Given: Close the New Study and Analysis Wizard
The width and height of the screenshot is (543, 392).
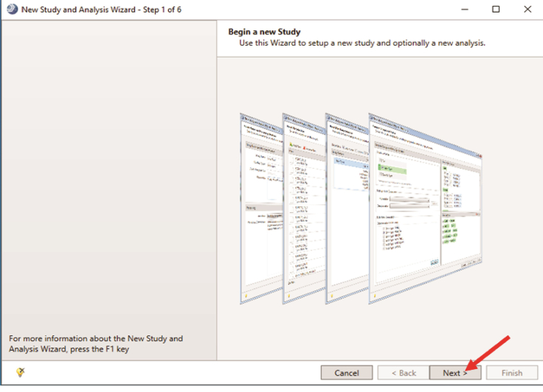Looking at the screenshot, I should click(528, 10).
